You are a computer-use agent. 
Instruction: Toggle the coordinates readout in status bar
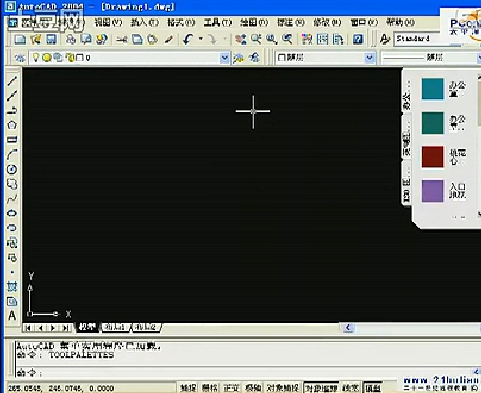coord(61,388)
